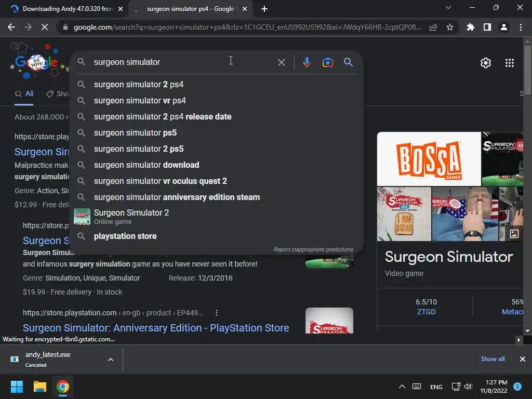This screenshot has height=399, width=532.
Task: Show hidden system tray icons
Action: pos(402,387)
